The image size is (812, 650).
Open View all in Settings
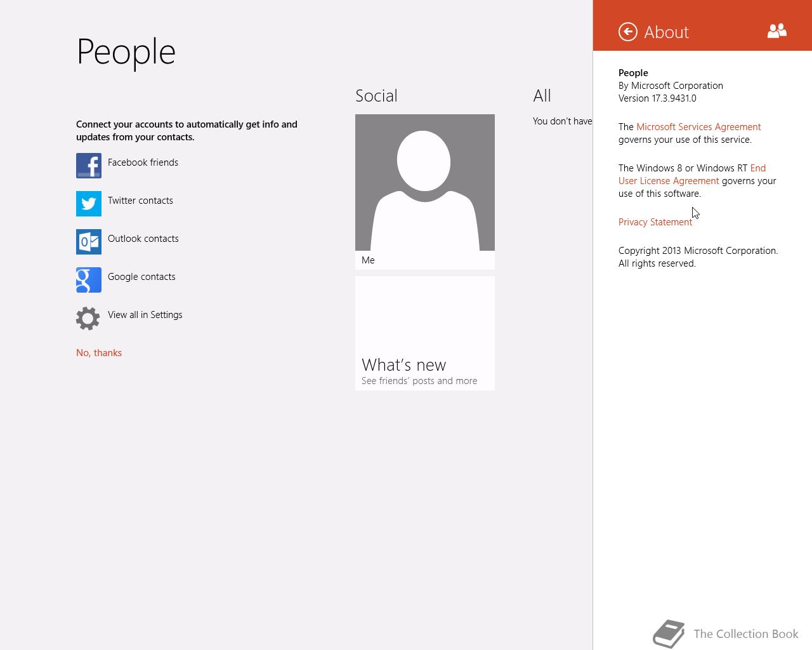[x=145, y=315]
